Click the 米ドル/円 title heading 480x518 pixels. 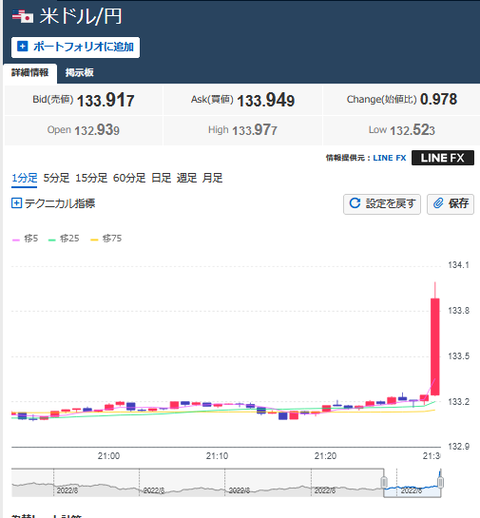(x=81, y=16)
